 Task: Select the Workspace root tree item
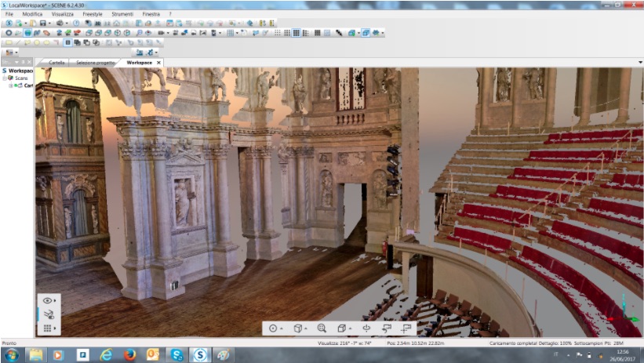[19, 71]
